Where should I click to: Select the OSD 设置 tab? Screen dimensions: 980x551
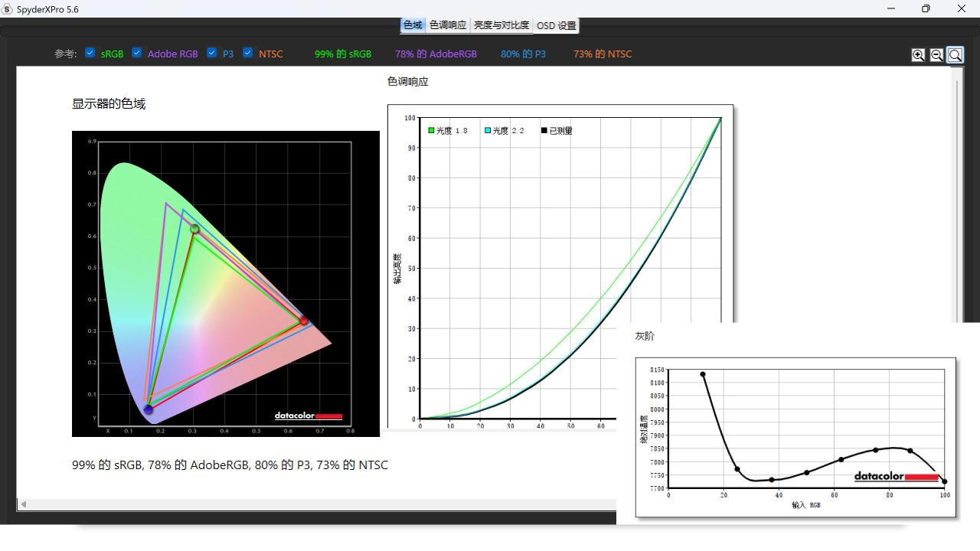556,25
